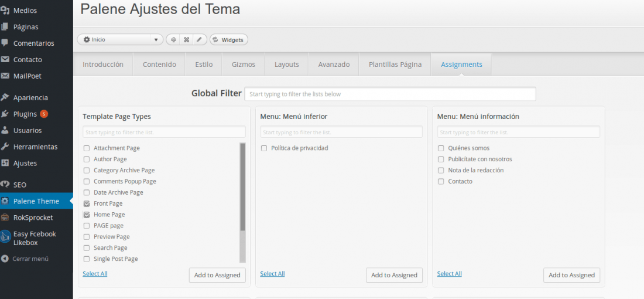Check the Quiénes somos checkbox

click(x=441, y=148)
